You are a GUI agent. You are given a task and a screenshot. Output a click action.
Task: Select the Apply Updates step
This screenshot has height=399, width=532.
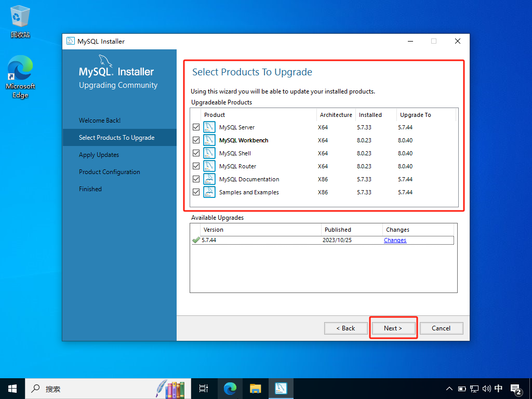99,155
